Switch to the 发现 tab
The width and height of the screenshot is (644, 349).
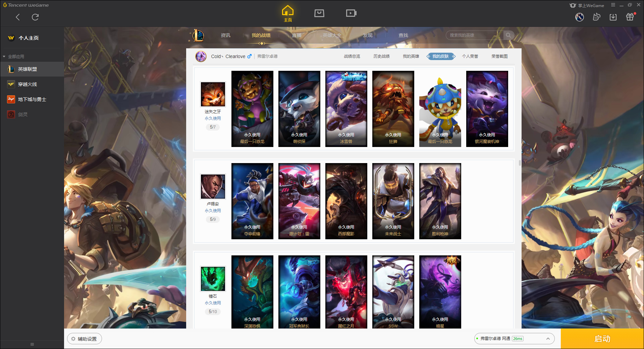pos(368,35)
